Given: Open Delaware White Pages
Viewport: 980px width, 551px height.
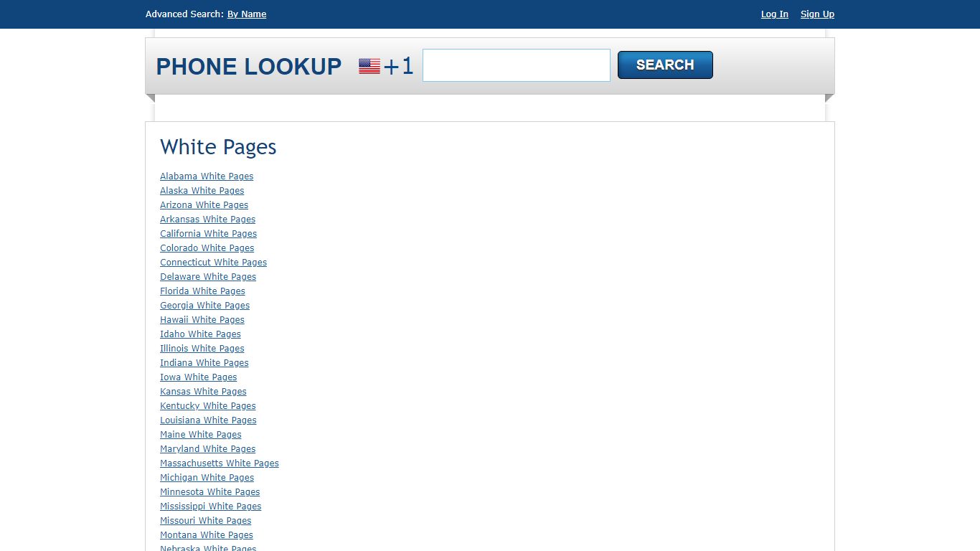Looking at the screenshot, I should [x=208, y=277].
